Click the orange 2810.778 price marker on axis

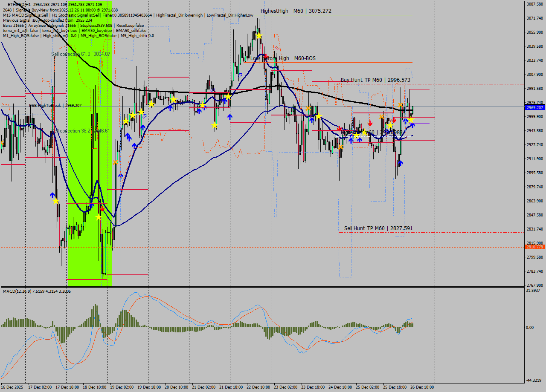pyautogui.click(x=534, y=246)
